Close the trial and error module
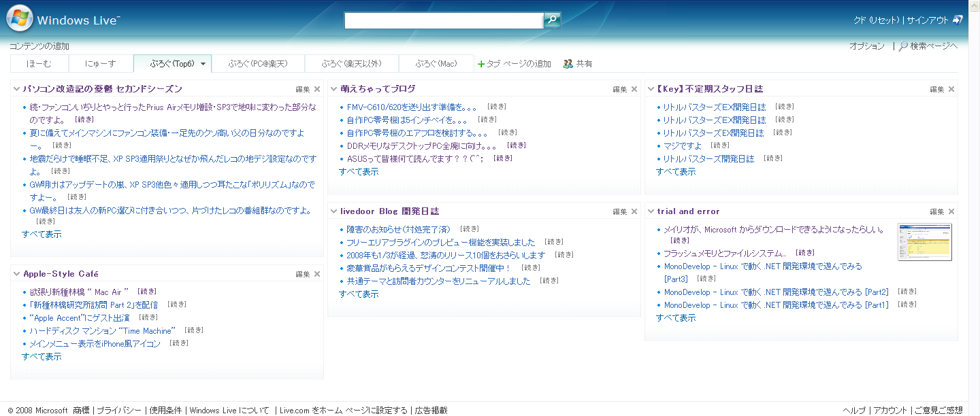 [951, 211]
